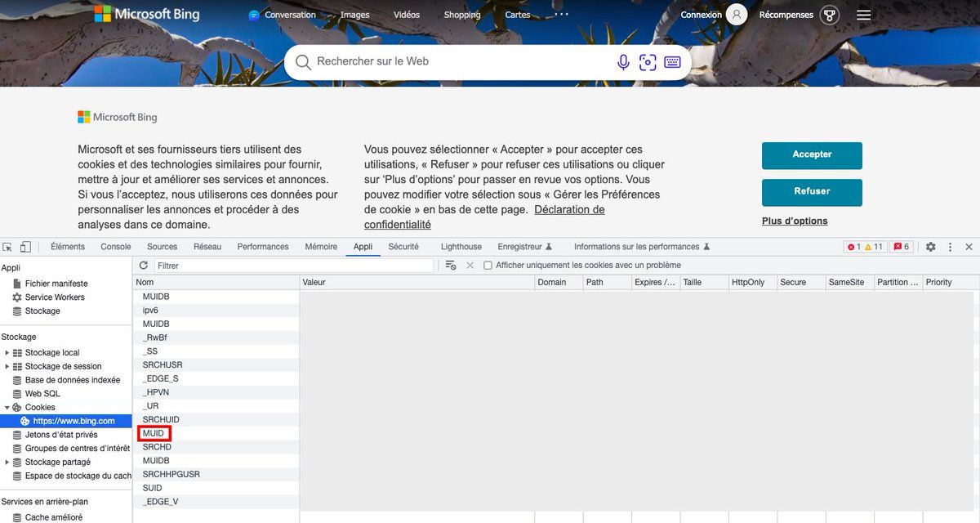Expand the Stockage de session tree node
980x523 pixels.
pyautogui.click(x=7, y=367)
